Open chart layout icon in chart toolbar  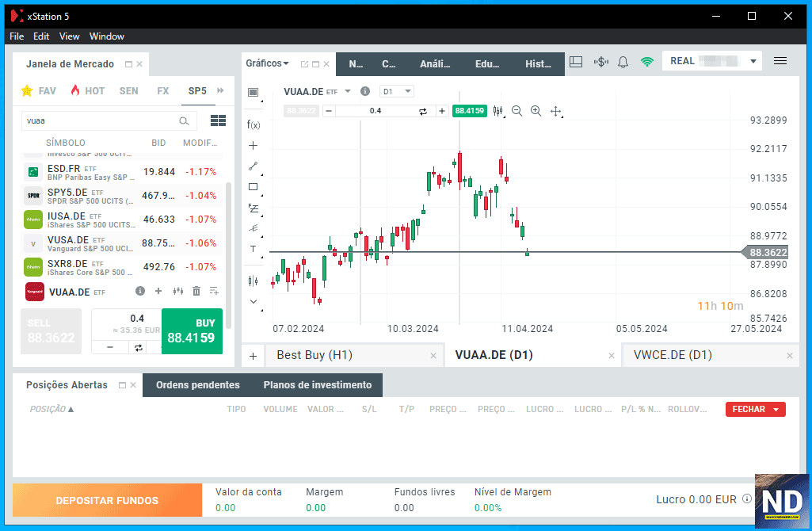point(254,92)
